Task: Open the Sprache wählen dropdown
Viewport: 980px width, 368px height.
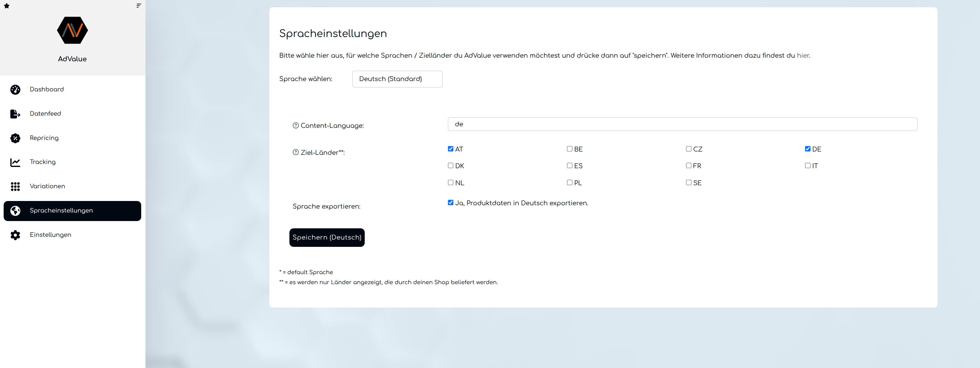Action: coord(397,79)
